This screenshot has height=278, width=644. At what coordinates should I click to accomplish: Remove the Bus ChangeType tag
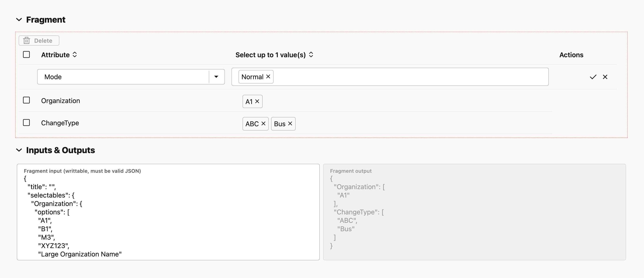click(x=290, y=123)
